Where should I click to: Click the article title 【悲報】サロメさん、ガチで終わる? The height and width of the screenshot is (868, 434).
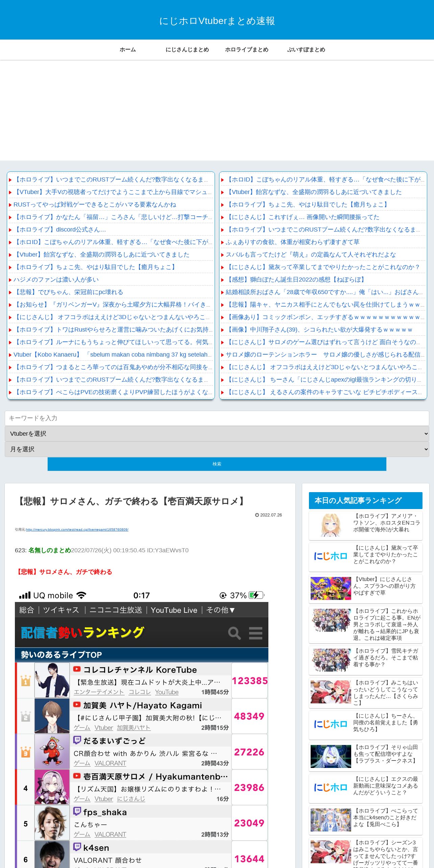[131, 501]
